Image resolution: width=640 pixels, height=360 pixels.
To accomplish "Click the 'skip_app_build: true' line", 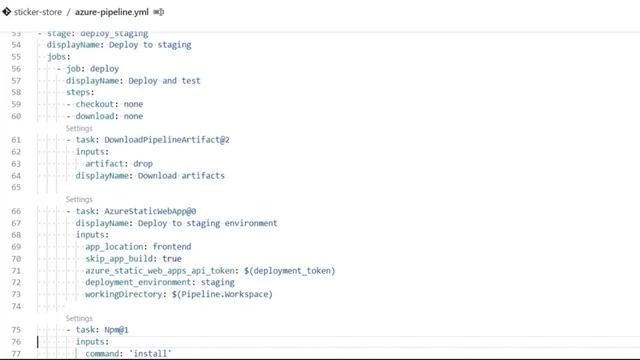I will (133, 259).
